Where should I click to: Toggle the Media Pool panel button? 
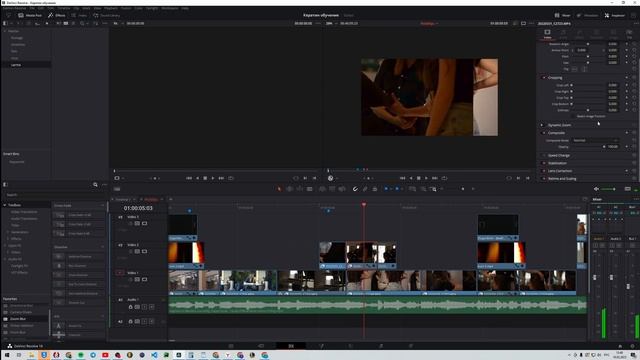[x=30, y=16]
